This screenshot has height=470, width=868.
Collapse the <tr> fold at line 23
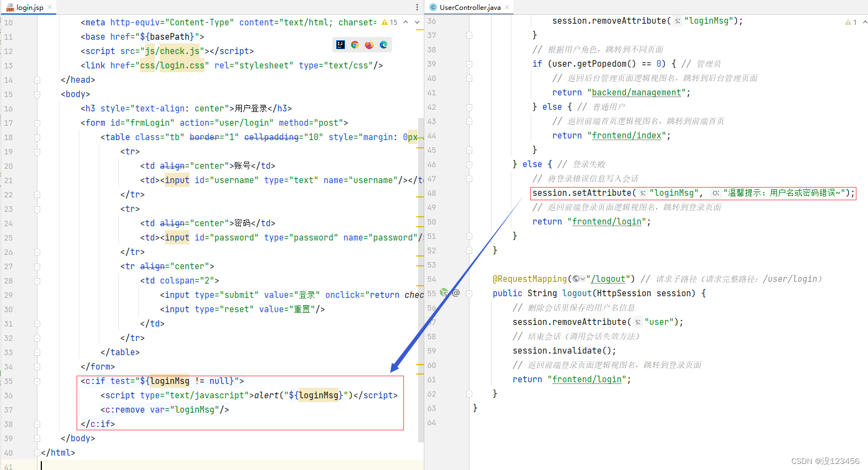37,209
